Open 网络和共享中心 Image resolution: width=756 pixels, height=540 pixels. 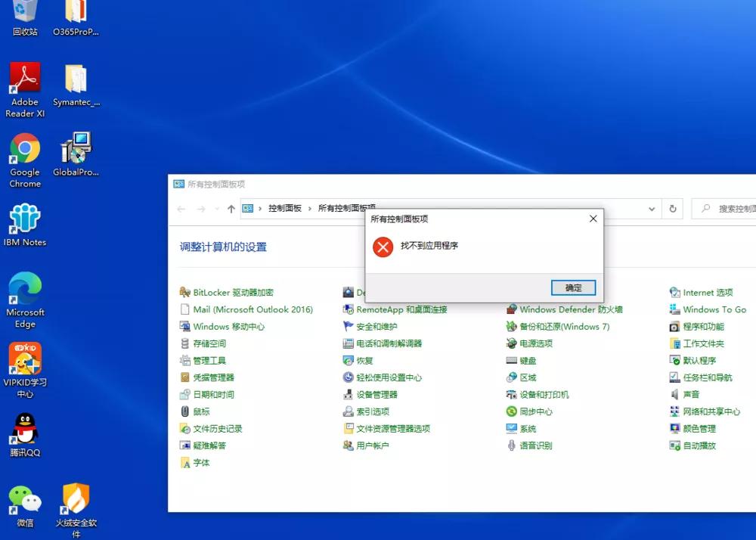[x=711, y=411]
